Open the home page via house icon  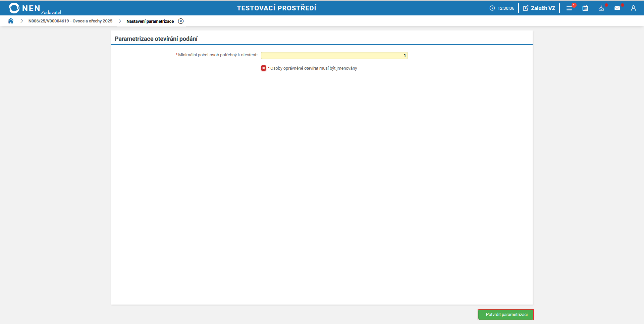tap(11, 21)
